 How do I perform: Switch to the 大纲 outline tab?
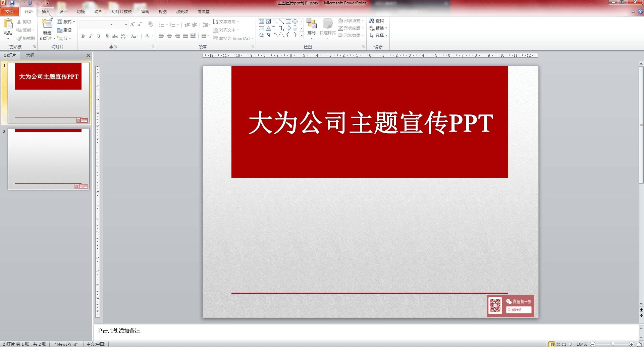(x=30, y=55)
